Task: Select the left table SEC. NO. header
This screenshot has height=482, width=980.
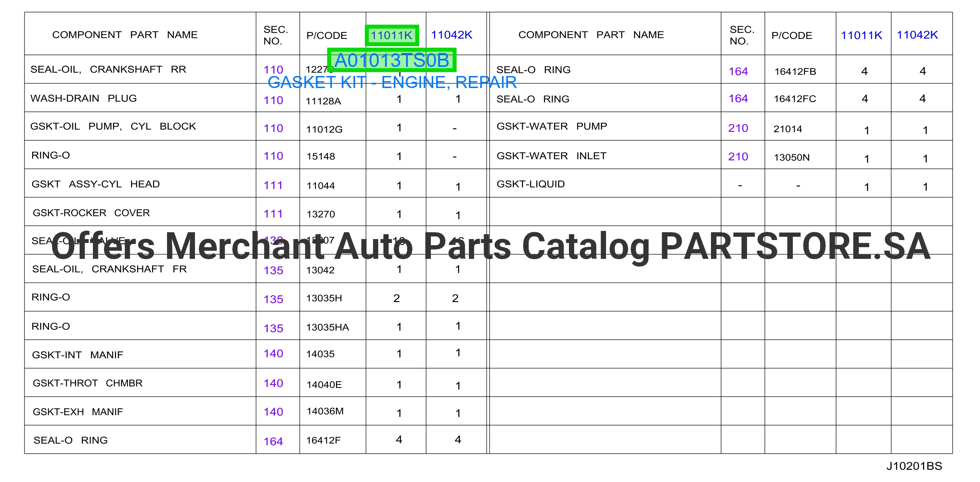Action: coord(276,35)
